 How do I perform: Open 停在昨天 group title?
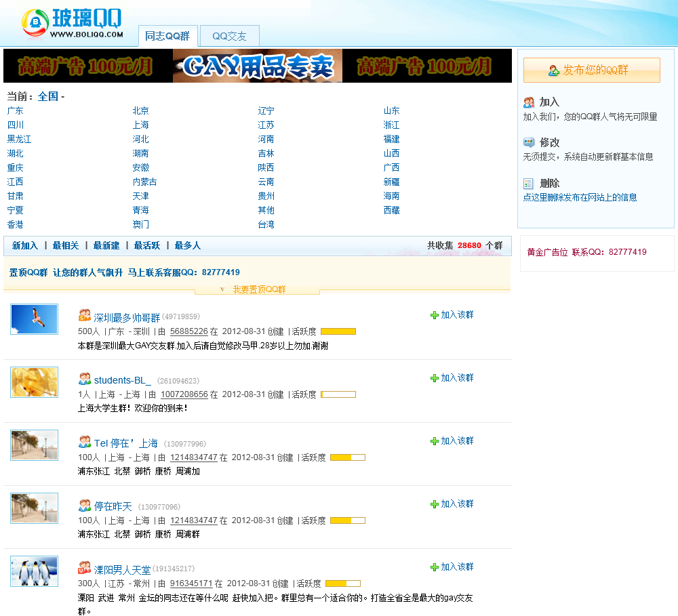[x=113, y=506]
